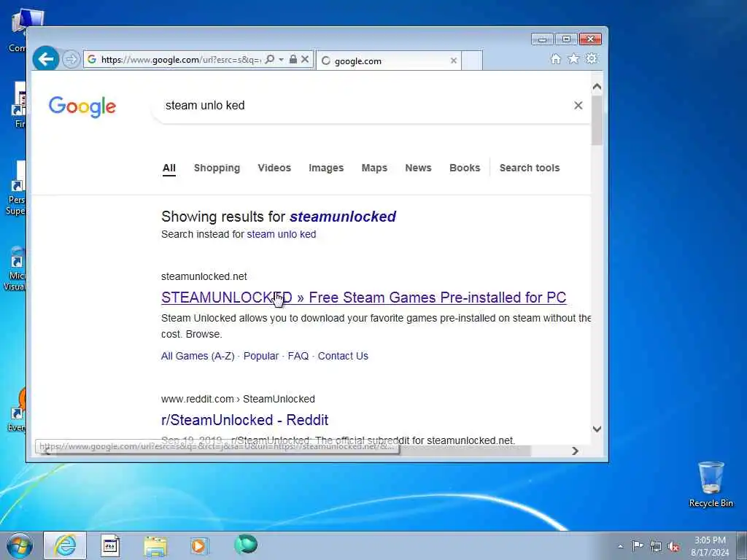Screen dimensions: 747x560
Task: Click the www.reddit.com › SteamUnlocked breadcrumb
Action: pos(238,399)
